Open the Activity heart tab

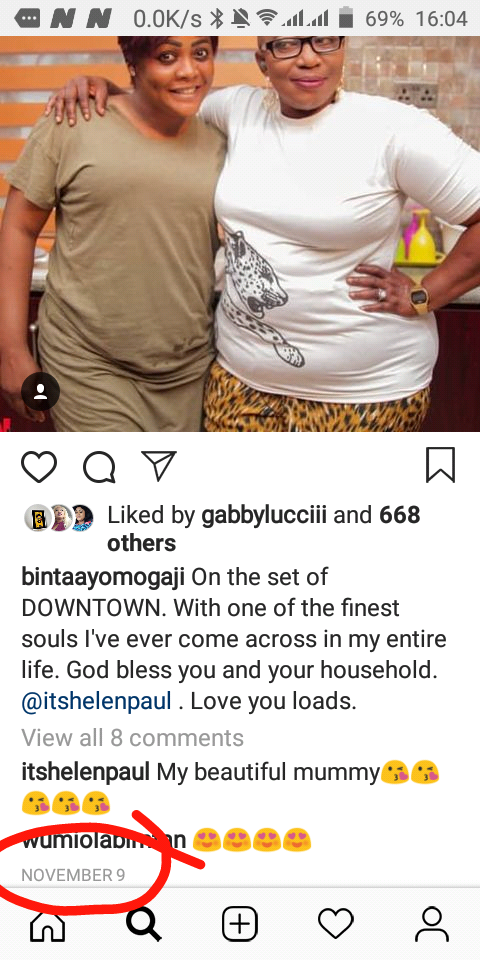click(x=336, y=924)
